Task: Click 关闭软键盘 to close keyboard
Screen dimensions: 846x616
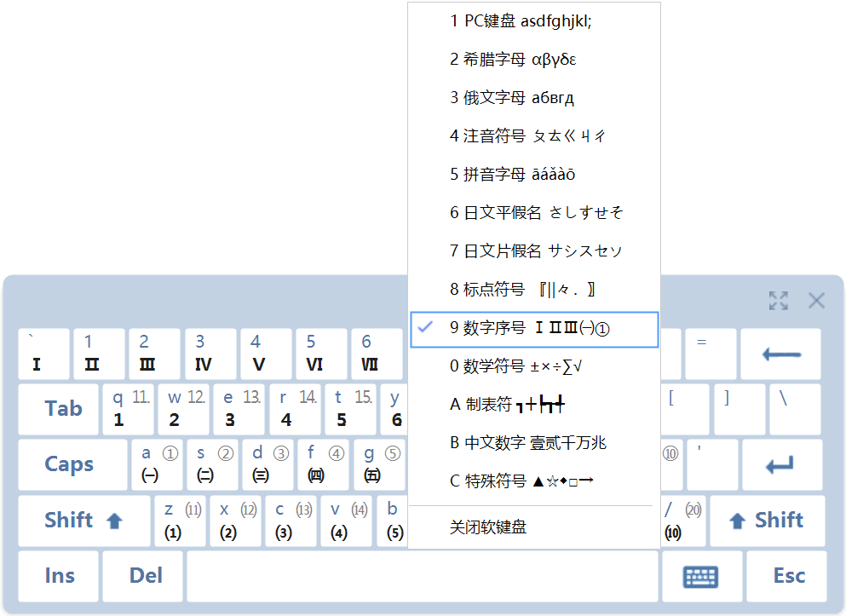Action: pyautogui.click(x=534, y=527)
